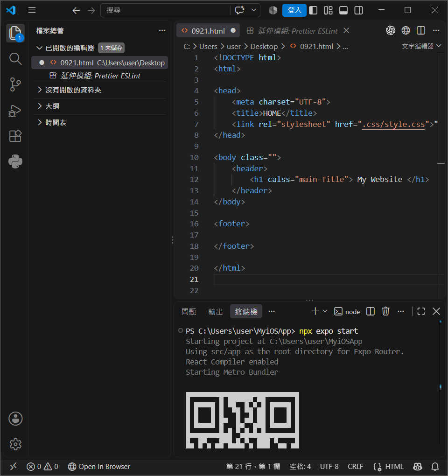Click the Copilot theme half-circle icon
448x476 pixels.
273,11
